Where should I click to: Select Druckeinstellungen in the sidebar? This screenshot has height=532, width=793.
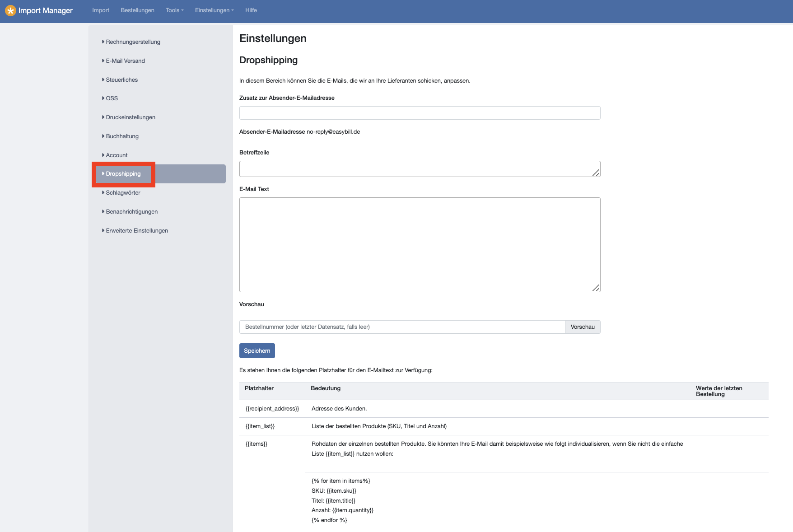click(131, 117)
